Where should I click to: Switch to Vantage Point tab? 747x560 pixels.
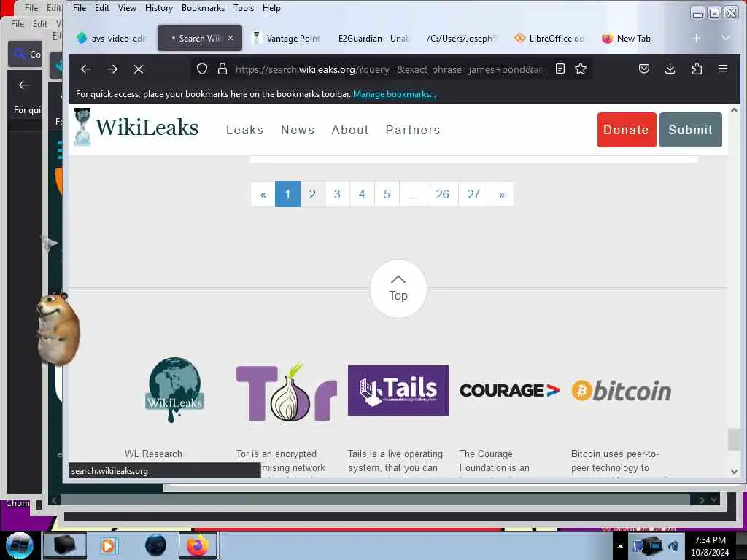[x=287, y=38]
